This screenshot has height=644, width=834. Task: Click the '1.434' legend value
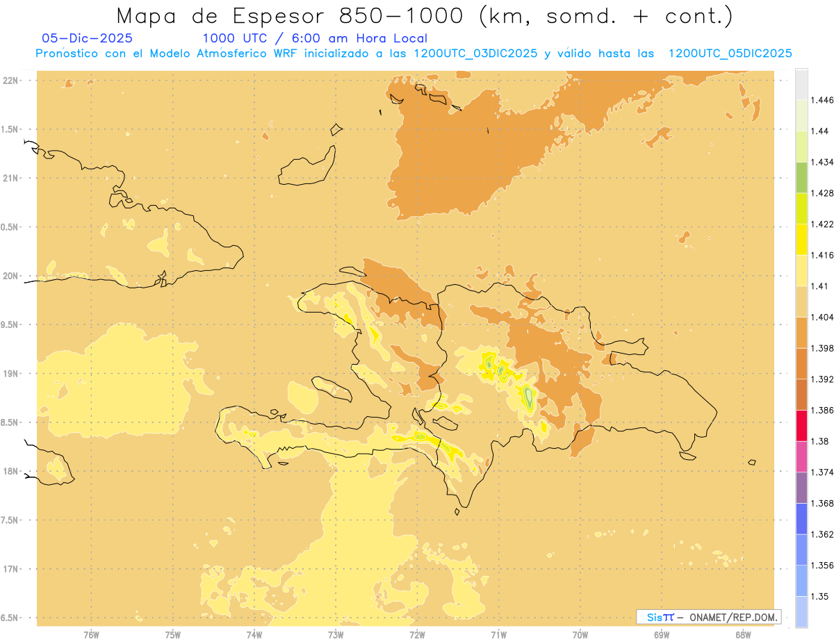click(824, 162)
